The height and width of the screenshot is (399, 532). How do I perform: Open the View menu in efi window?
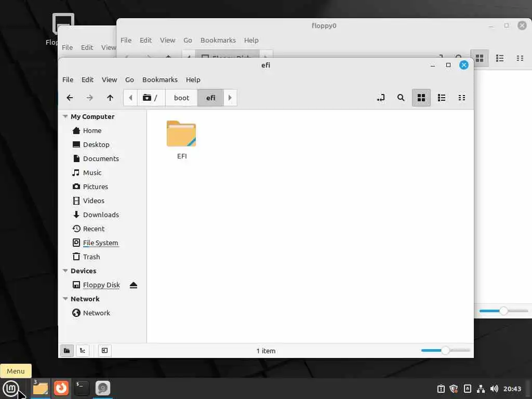point(109,79)
